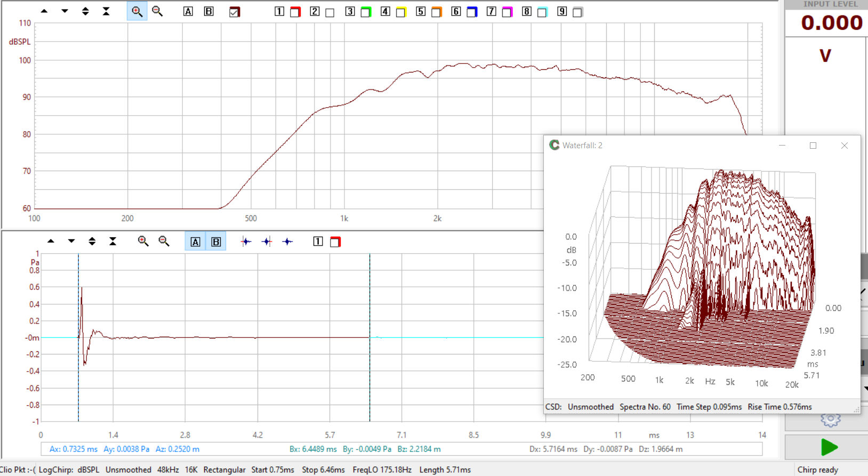Shift the impulse graph down with the arrow
This screenshot has width=868, height=476.
71,241
